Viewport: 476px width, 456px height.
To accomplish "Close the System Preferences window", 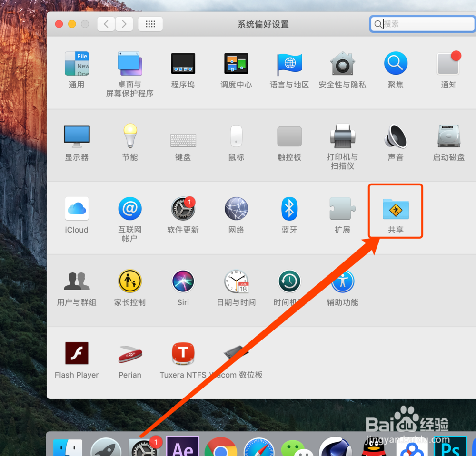I will coord(59,24).
